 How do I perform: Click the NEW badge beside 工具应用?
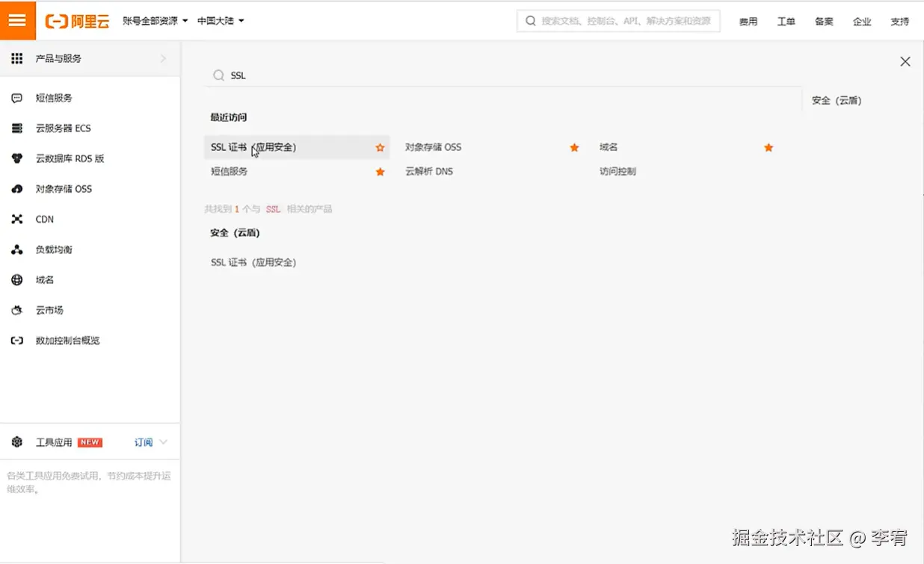click(90, 442)
